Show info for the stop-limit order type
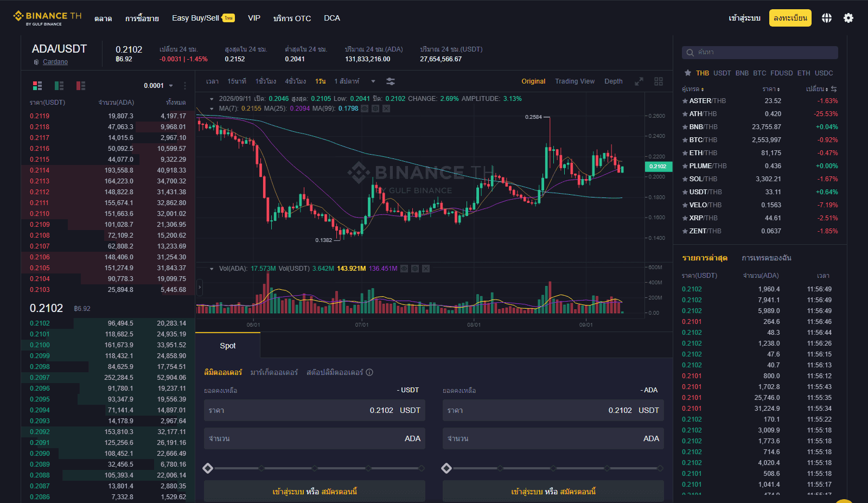Image resolution: width=868 pixels, height=503 pixels. coord(369,372)
